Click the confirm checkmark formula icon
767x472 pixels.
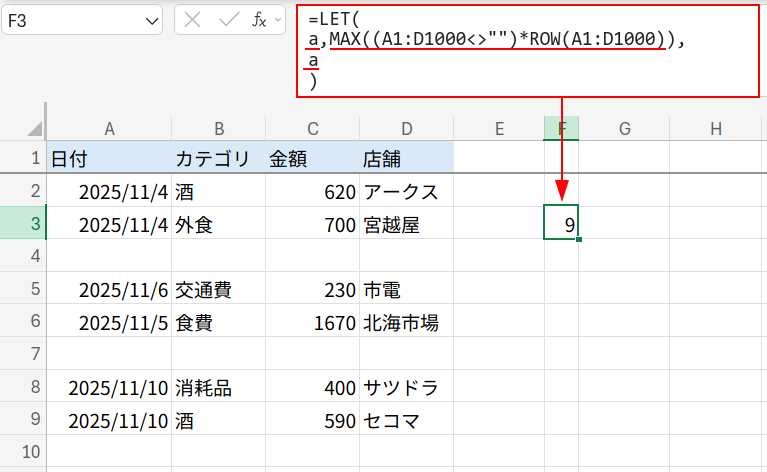[x=228, y=20]
